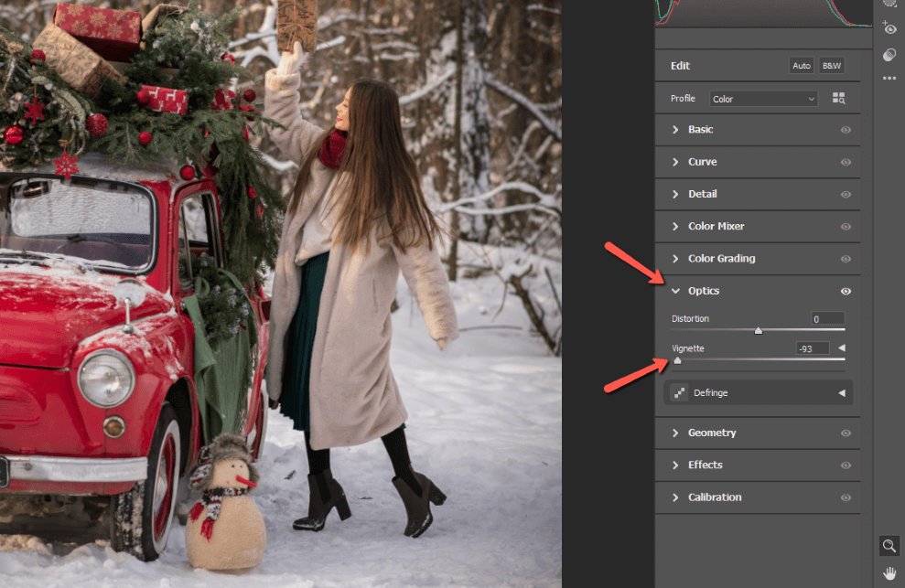Select the Red Eye removal tool

click(889, 27)
